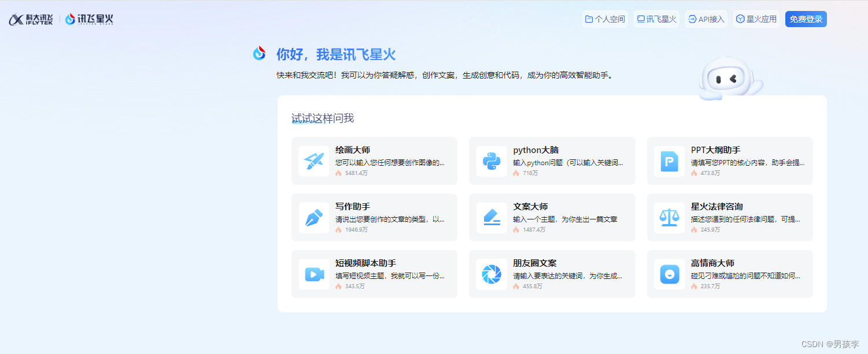Image resolution: width=868 pixels, height=354 pixels.
Task: Click the python大脑 Python logo icon
Action: click(x=492, y=161)
